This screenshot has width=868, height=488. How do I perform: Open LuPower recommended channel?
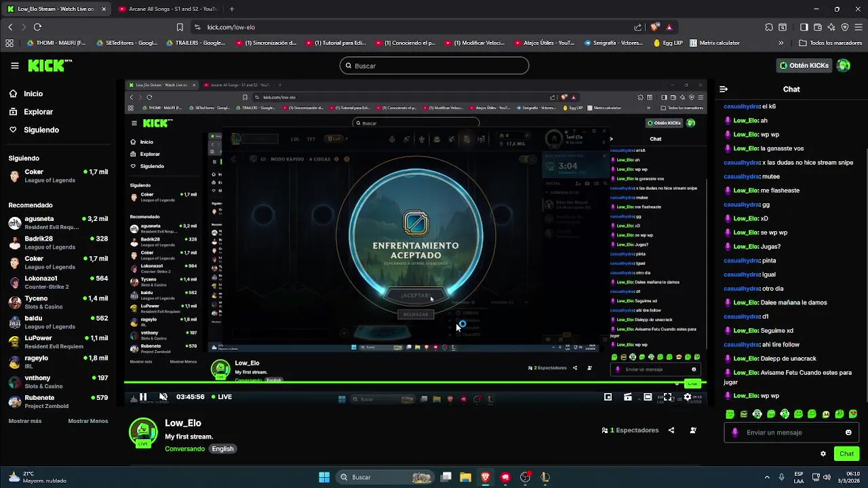click(x=58, y=342)
